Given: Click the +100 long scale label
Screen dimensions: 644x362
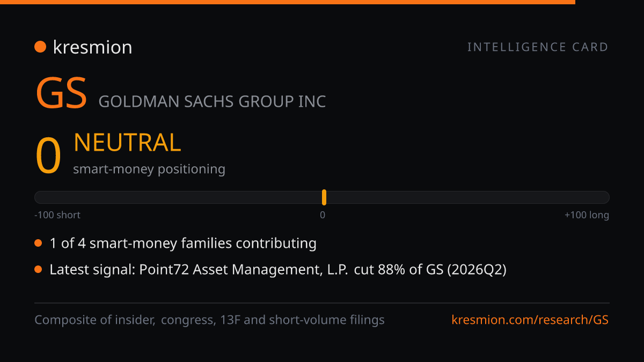Looking at the screenshot, I should click(x=587, y=215).
